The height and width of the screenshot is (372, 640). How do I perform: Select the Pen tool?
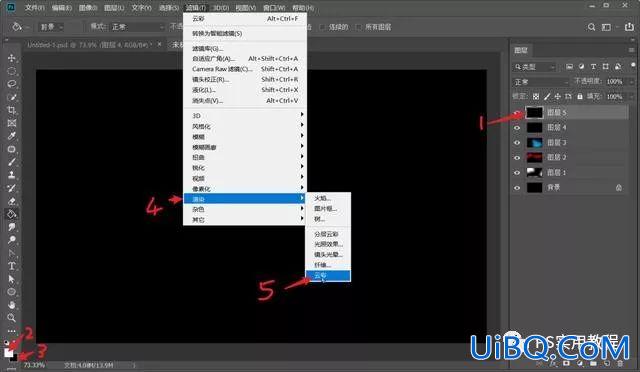point(11,253)
